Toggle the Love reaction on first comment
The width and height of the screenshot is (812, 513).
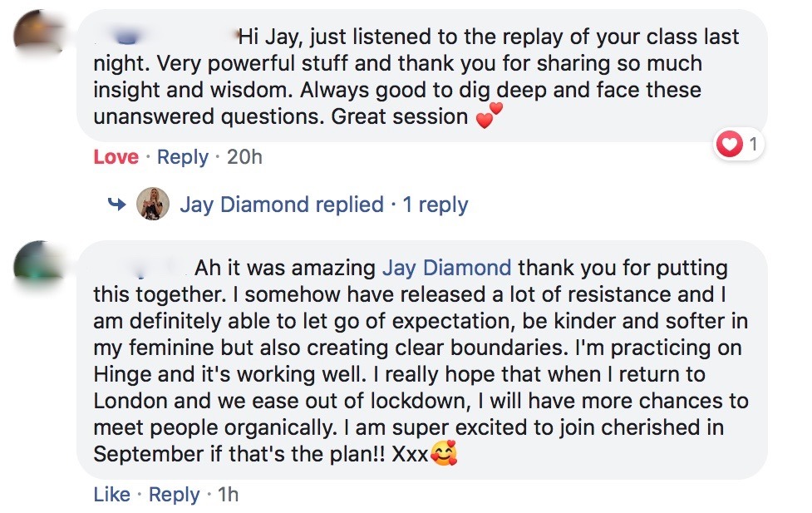click(x=116, y=156)
